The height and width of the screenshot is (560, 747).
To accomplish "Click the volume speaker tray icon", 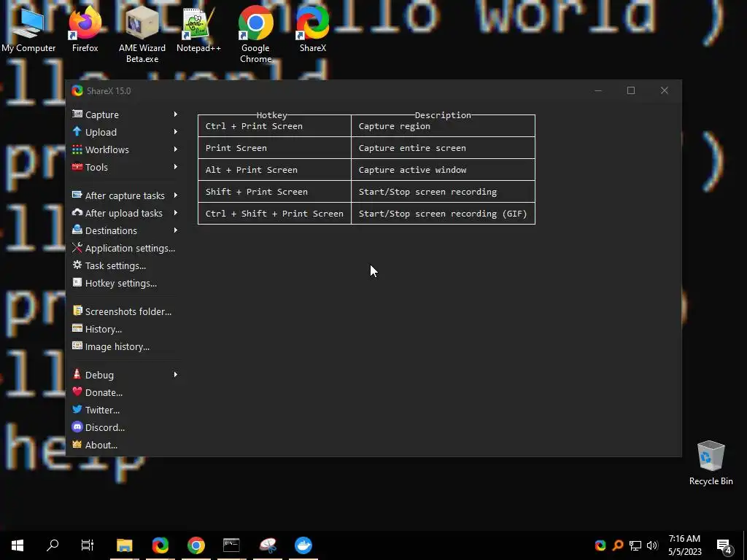I will pyautogui.click(x=652, y=545).
